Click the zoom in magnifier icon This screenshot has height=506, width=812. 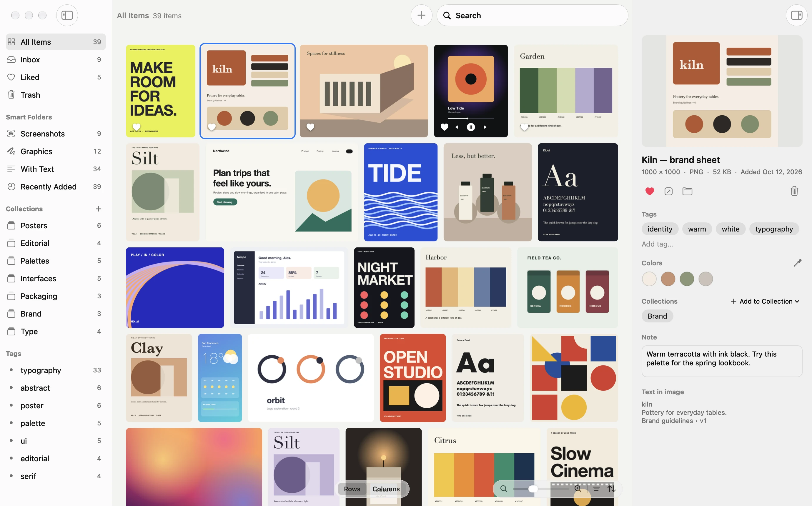(578, 489)
